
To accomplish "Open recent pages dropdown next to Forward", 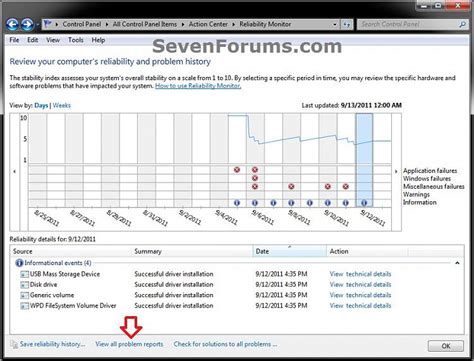I will (x=37, y=24).
